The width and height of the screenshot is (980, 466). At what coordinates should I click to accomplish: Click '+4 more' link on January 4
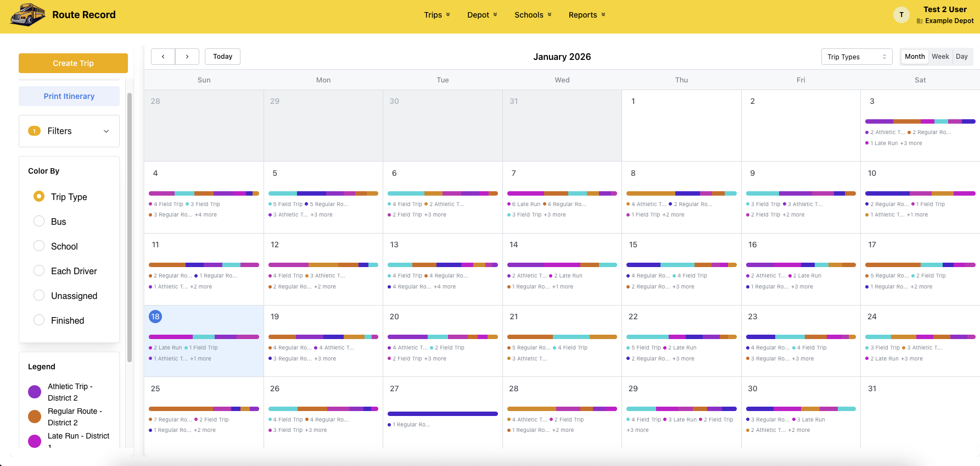coord(206,215)
